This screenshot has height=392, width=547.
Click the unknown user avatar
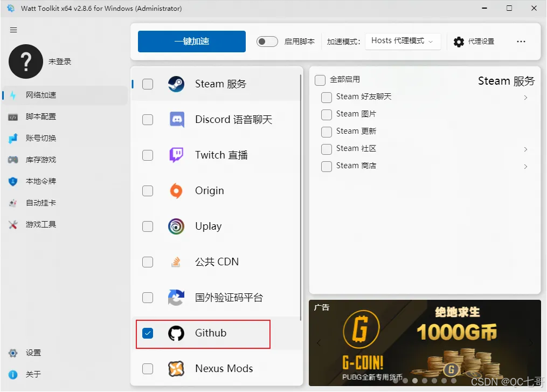26,61
